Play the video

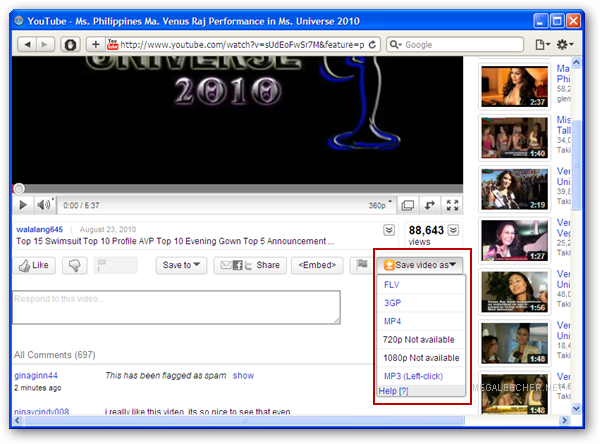(x=23, y=205)
